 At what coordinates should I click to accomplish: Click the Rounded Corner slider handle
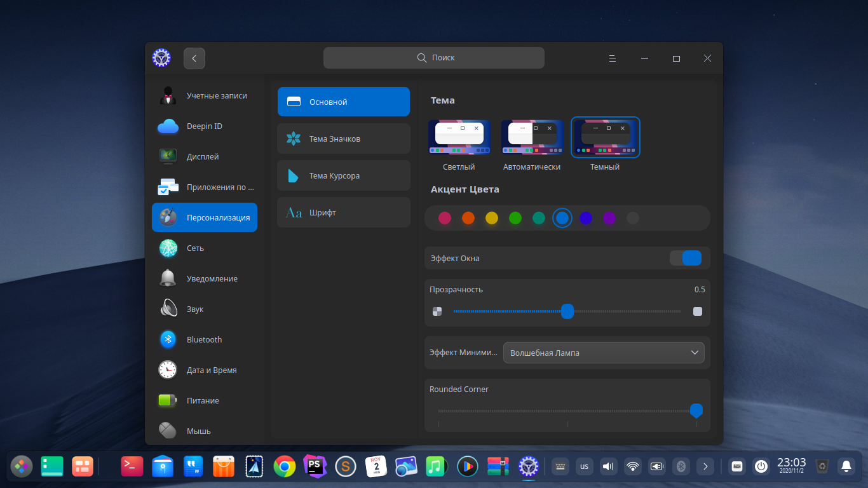(x=696, y=410)
